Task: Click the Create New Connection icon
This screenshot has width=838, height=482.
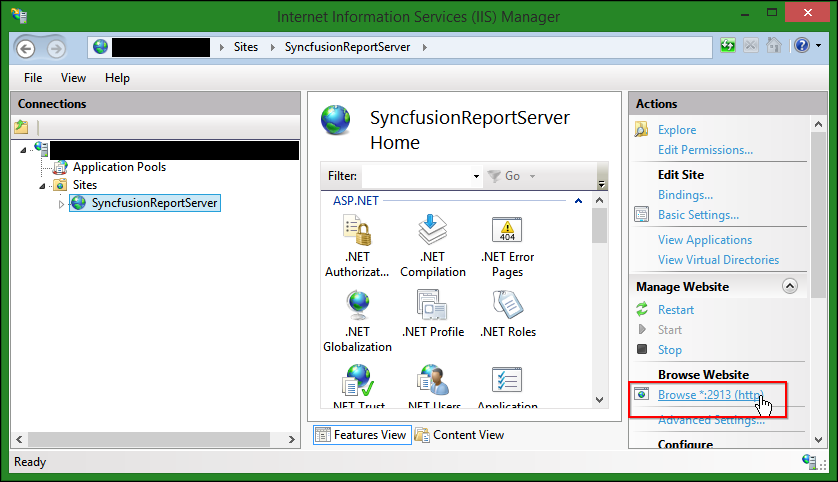Action: click(21, 127)
